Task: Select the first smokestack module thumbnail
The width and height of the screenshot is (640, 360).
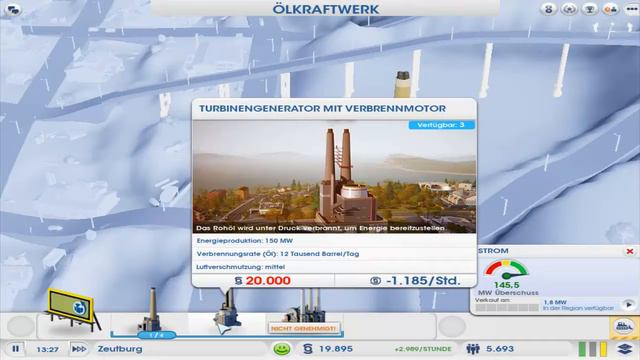Action: (x=150, y=311)
